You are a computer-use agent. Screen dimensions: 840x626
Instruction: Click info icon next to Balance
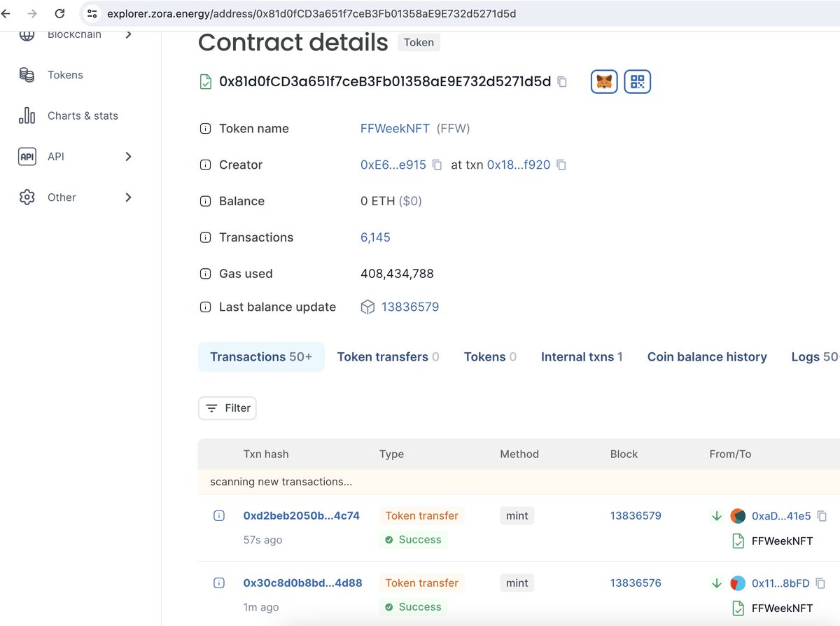tap(205, 201)
